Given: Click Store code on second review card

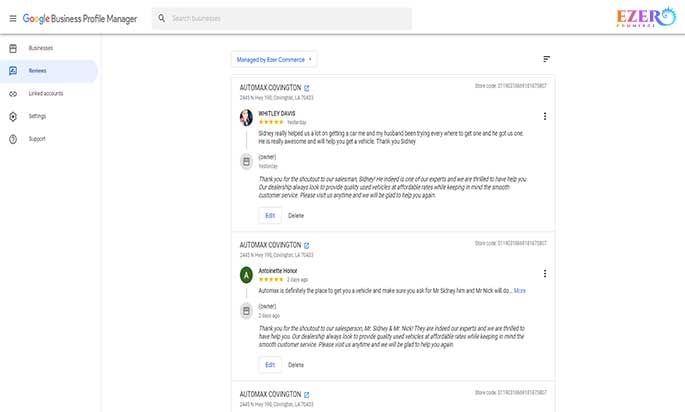Looking at the screenshot, I should coord(511,243).
